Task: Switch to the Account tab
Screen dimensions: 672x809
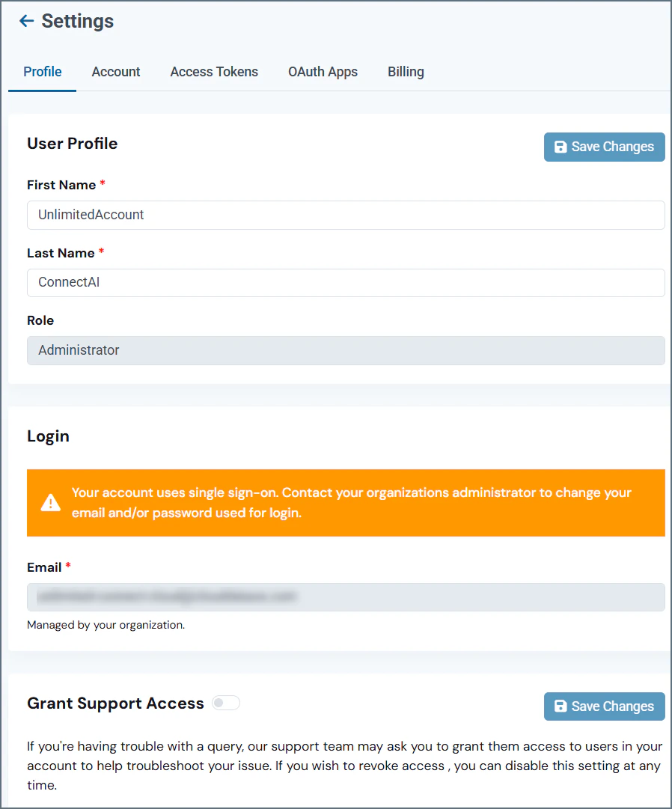Action: [x=116, y=72]
